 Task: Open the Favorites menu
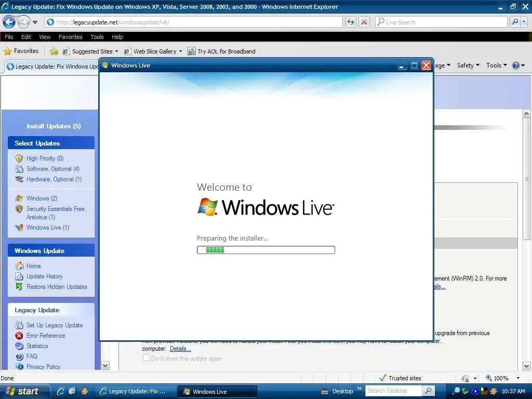pyautogui.click(x=70, y=37)
